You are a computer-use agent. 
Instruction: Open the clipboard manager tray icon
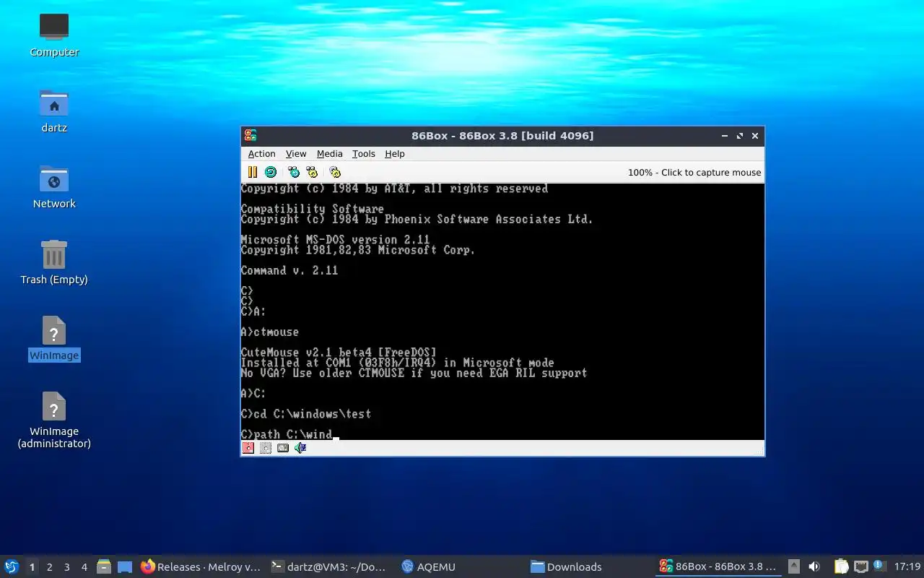tap(842, 566)
